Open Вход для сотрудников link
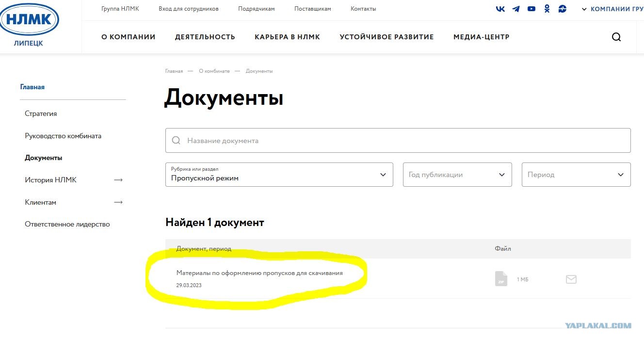 pyautogui.click(x=189, y=9)
